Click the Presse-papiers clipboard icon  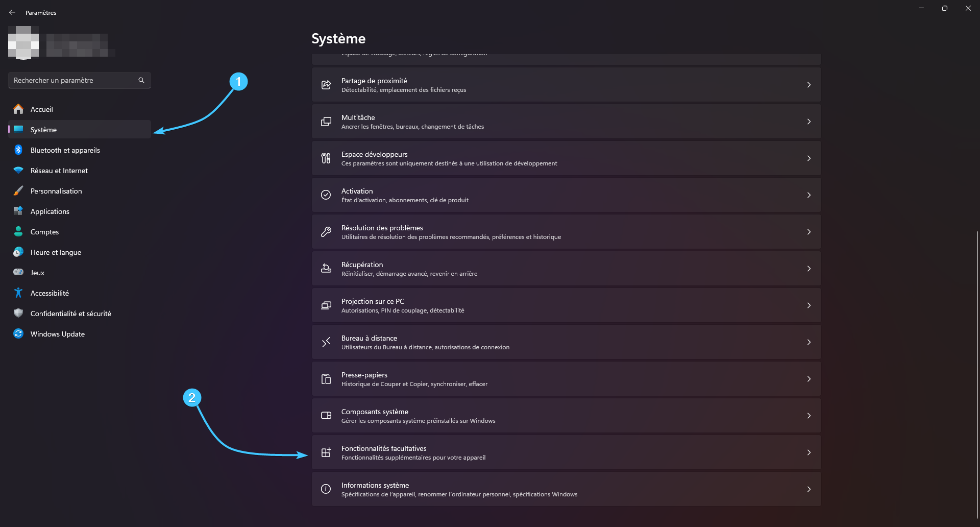click(x=326, y=379)
